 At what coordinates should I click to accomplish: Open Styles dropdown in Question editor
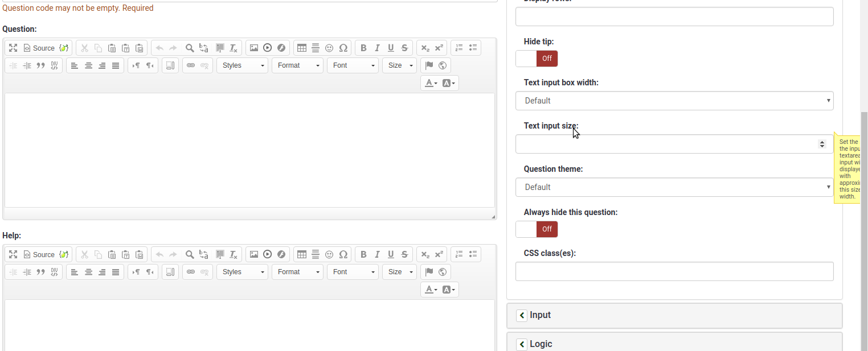click(x=242, y=66)
